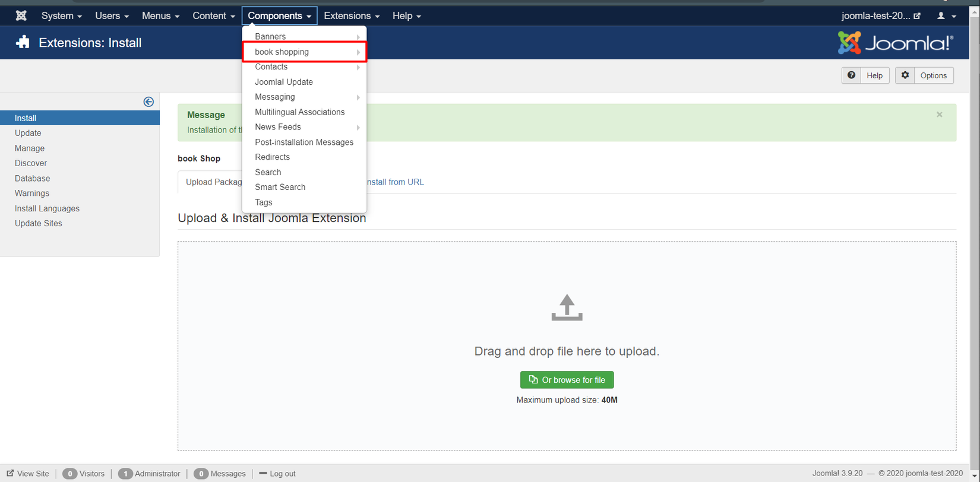Screen dimensions: 980x482
Task: Expand the Banners submenu
Action: pos(304,37)
